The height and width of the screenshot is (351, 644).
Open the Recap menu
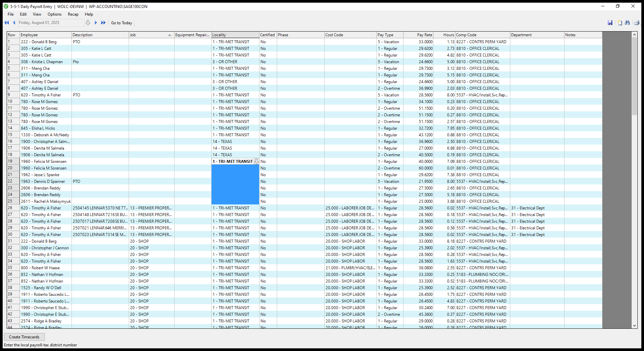73,14
